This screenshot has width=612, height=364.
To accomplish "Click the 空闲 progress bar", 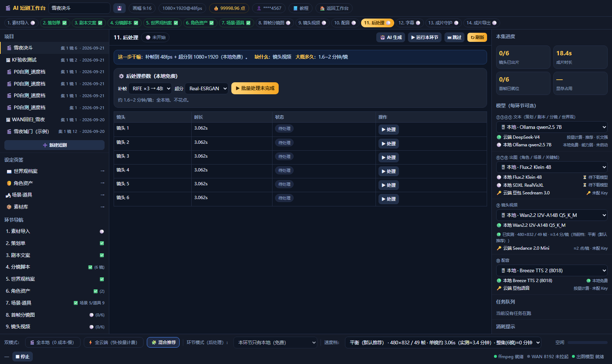I will point(587,343).
